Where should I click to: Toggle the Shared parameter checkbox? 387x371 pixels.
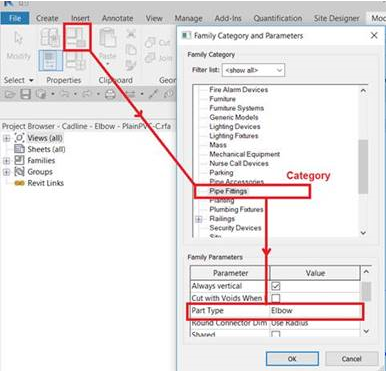(x=276, y=334)
